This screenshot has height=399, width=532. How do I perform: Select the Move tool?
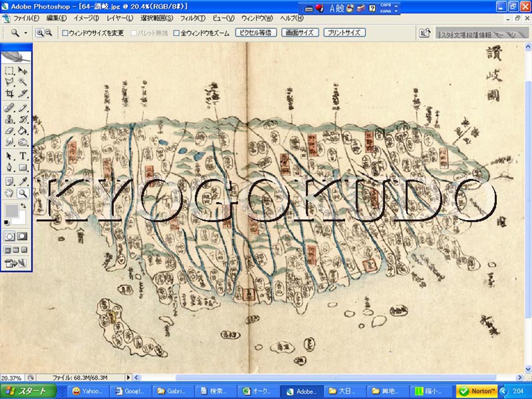pyautogui.click(x=22, y=71)
